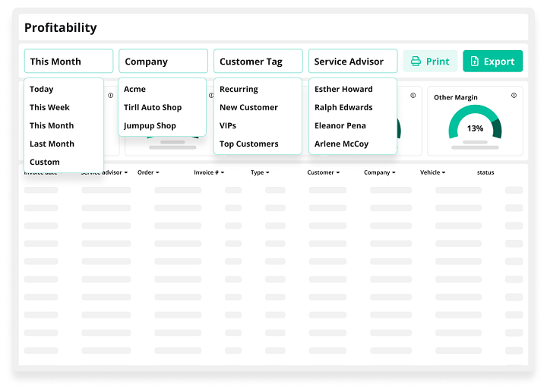This screenshot has height=392, width=547.
Task: Open the This Month date filter
Action: point(68,62)
